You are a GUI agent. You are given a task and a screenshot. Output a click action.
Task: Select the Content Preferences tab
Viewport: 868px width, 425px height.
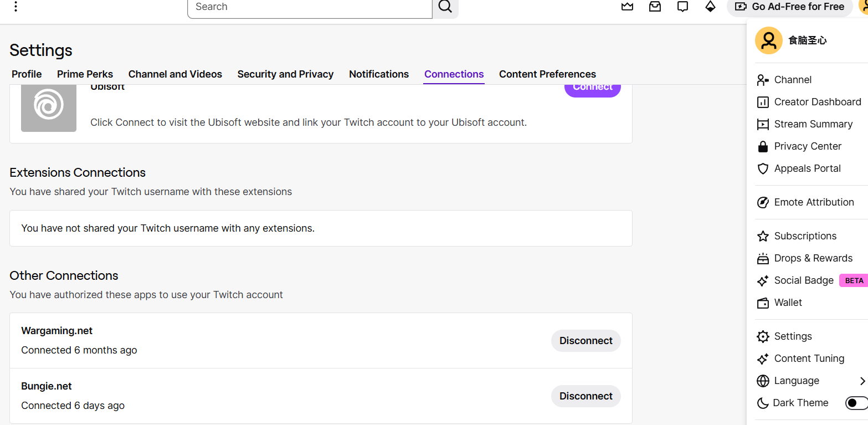coord(547,74)
